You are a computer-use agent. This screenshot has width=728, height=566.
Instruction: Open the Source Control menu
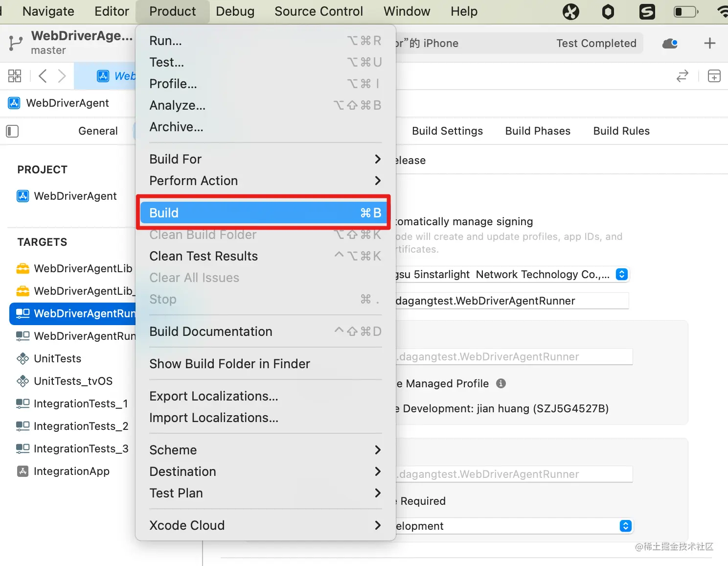(x=318, y=11)
